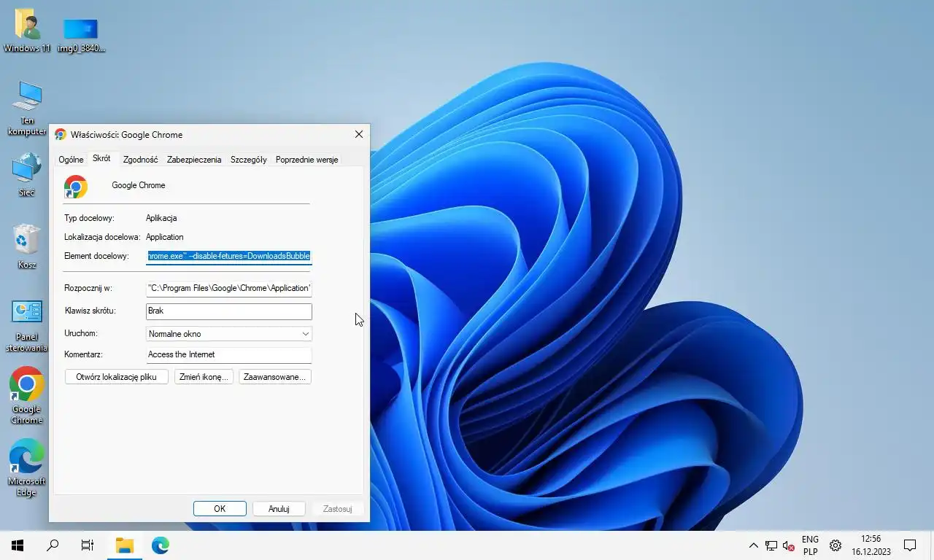Screen dimensions: 934x560
Task: Open settings gear in system tray
Action: tap(835, 545)
